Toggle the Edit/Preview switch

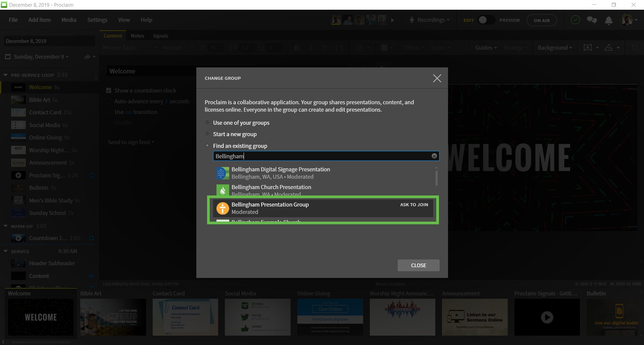486,20
